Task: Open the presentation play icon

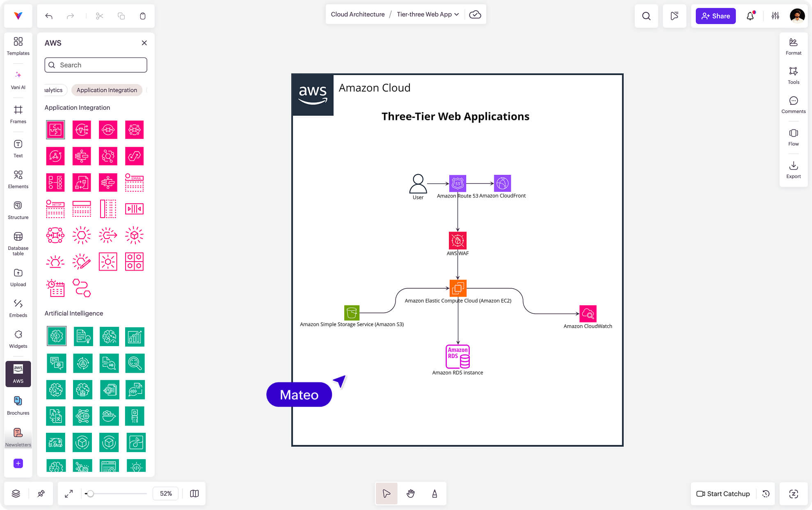Action: 675,16
